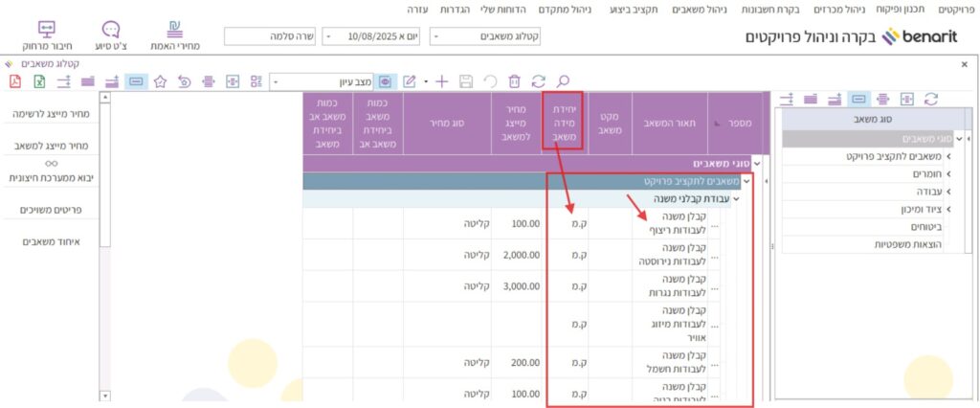Delete item with the trash icon
This screenshot has height=408, width=980.
click(515, 81)
